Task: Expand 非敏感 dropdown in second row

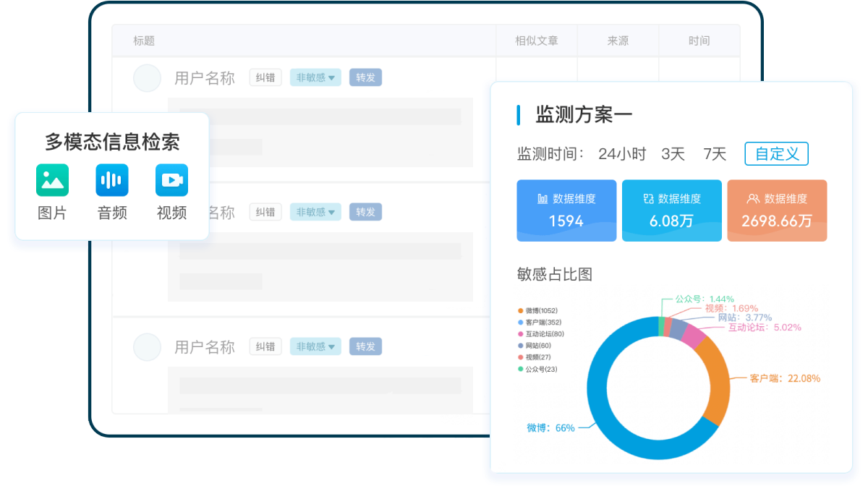Action: pos(315,212)
